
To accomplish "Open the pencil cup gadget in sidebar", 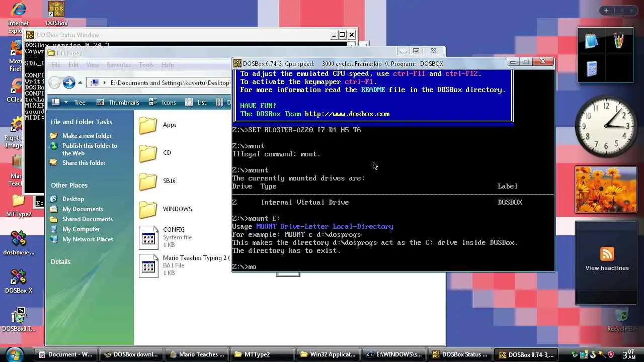I will tap(619, 41).
